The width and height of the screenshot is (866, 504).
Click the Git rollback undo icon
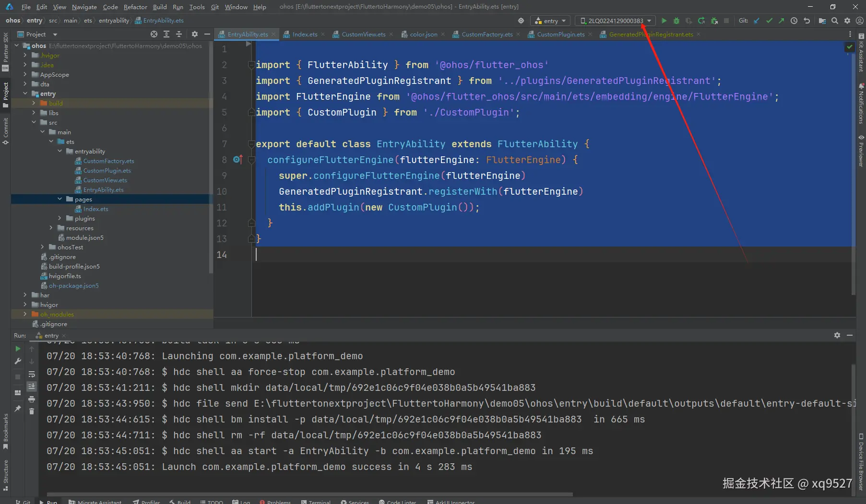(x=807, y=21)
